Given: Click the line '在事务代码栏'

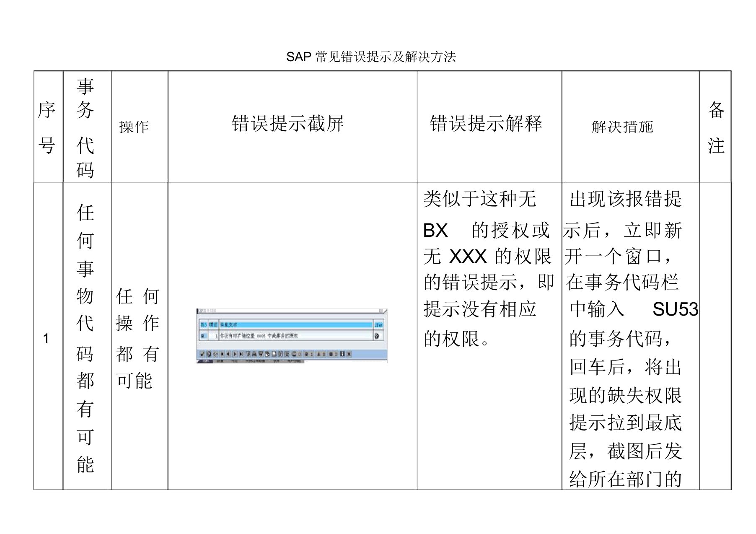Looking at the screenshot, I should tap(622, 282).
